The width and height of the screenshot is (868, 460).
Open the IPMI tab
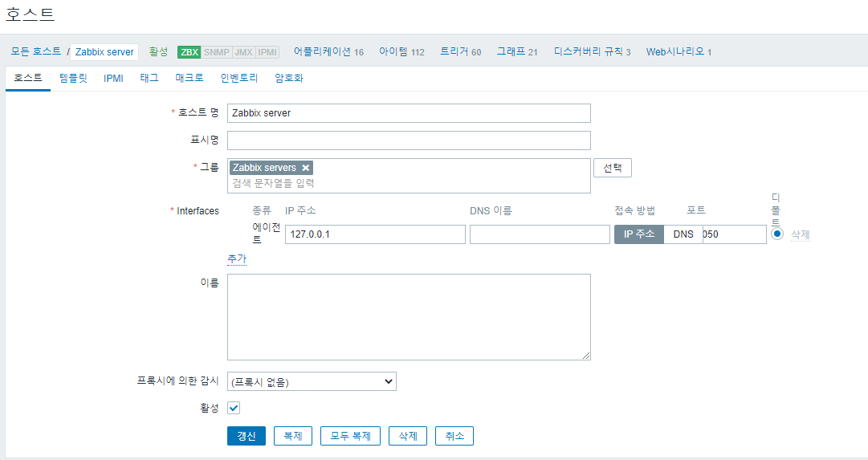[113, 78]
